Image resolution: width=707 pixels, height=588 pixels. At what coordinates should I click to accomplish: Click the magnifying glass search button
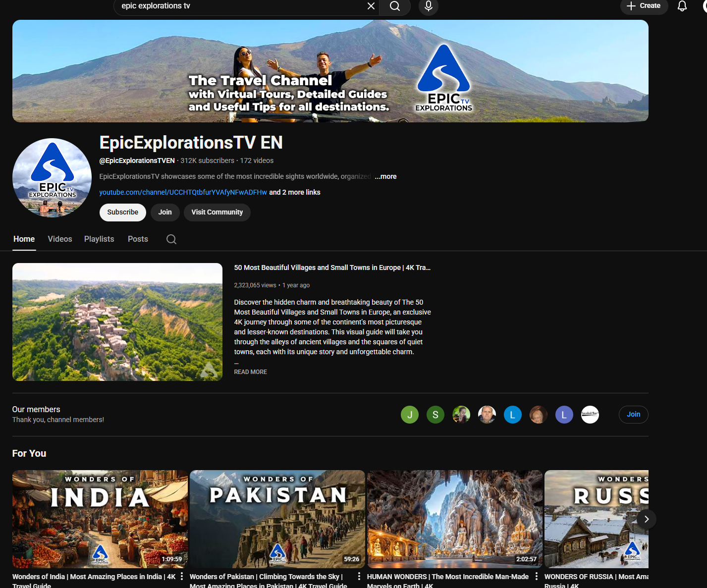tap(394, 6)
